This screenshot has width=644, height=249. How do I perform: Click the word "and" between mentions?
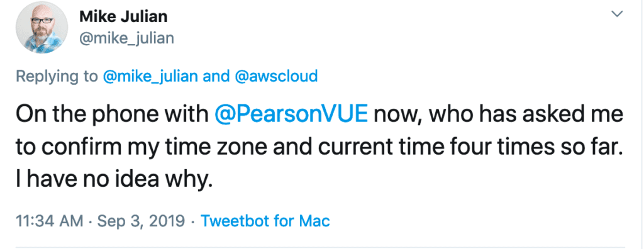(217, 77)
